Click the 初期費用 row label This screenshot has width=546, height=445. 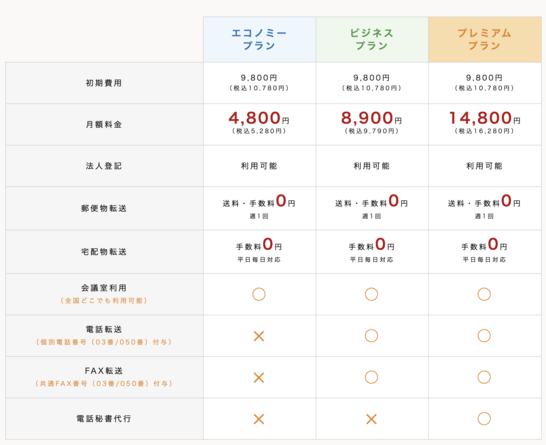[104, 83]
